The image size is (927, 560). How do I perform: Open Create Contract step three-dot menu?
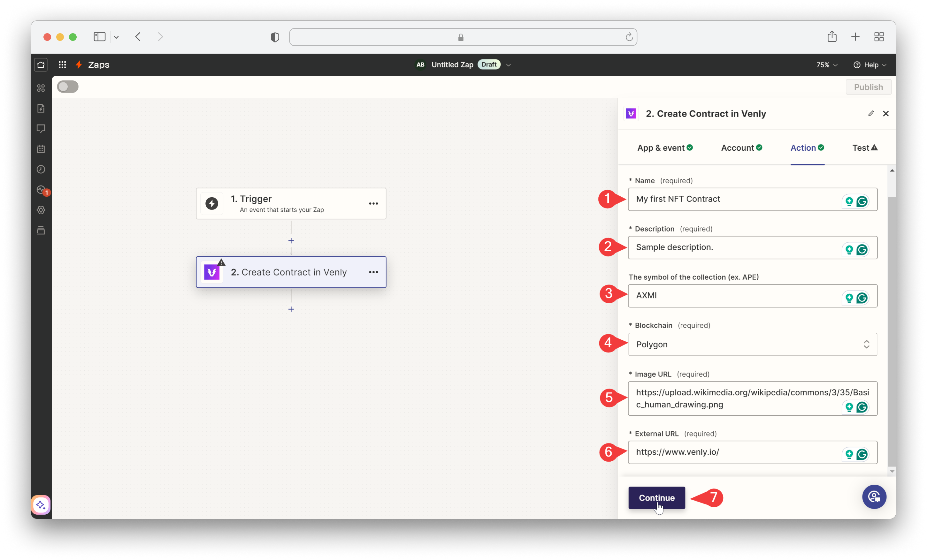tap(373, 272)
